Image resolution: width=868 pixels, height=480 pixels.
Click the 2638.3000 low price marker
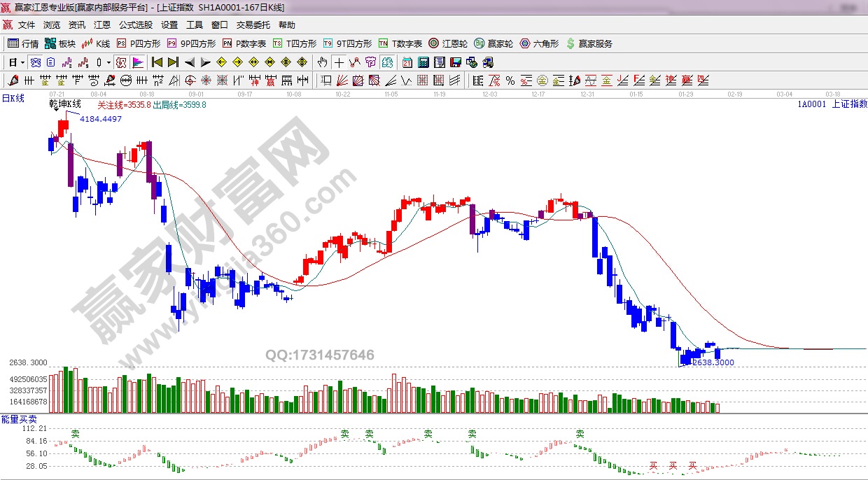pos(713,362)
